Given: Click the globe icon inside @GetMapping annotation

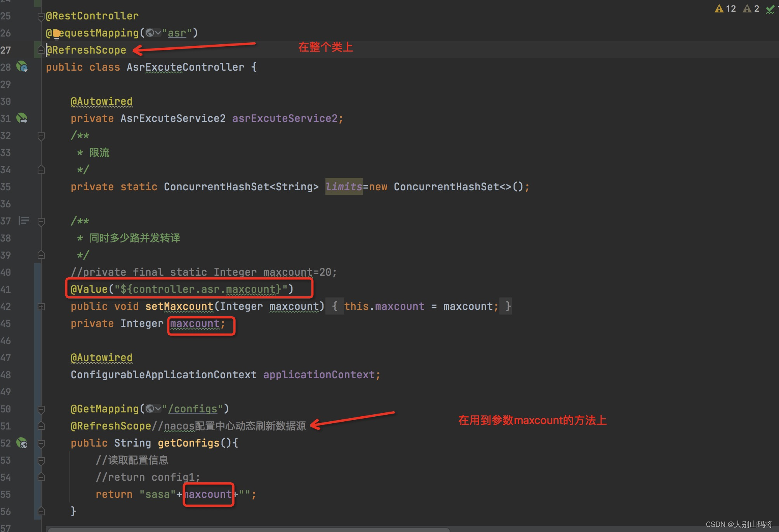Looking at the screenshot, I should tap(150, 409).
